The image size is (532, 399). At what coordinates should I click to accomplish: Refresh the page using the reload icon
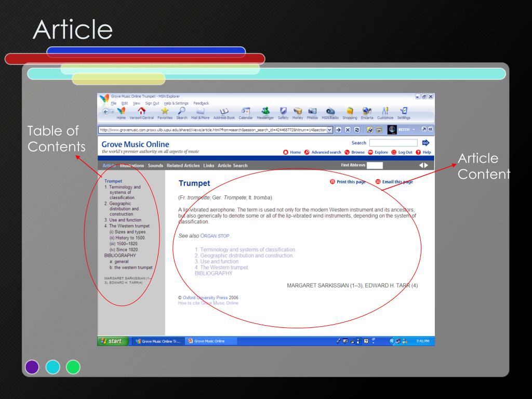pos(357,129)
